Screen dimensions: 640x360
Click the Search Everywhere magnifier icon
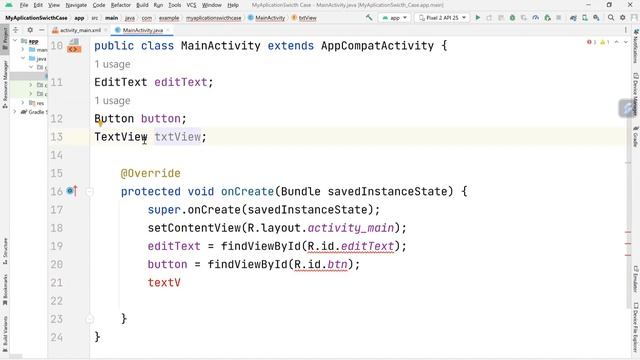tap(611, 18)
